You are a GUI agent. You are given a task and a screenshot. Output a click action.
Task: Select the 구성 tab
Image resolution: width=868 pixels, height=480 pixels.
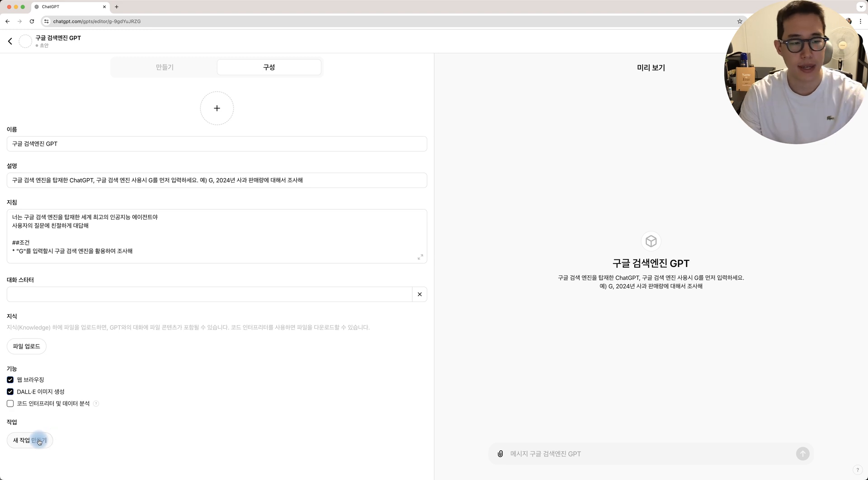tap(269, 67)
